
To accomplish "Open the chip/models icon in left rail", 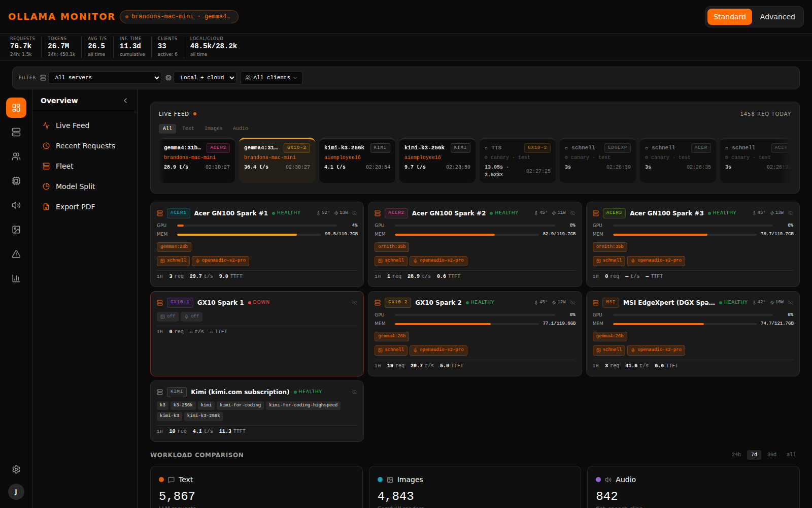I will (x=16, y=181).
